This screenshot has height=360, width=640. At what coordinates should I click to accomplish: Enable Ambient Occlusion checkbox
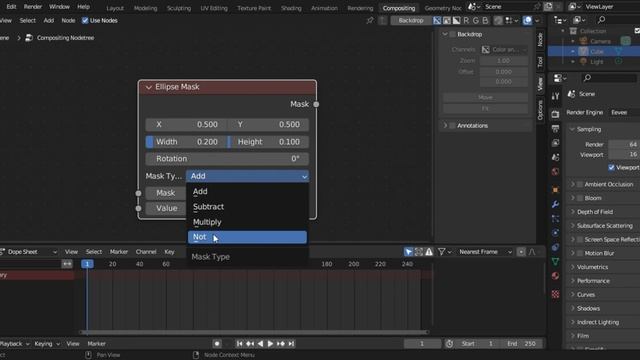click(x=580, y=184)
